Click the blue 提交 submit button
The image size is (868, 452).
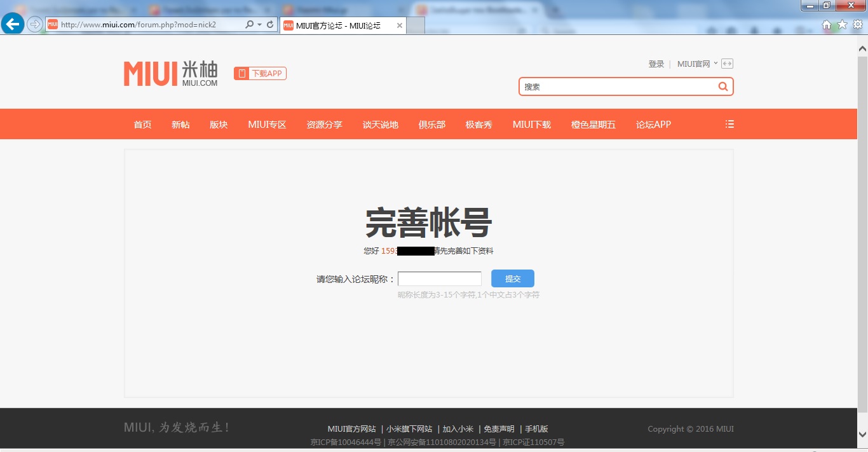click(x=513, y=278)
